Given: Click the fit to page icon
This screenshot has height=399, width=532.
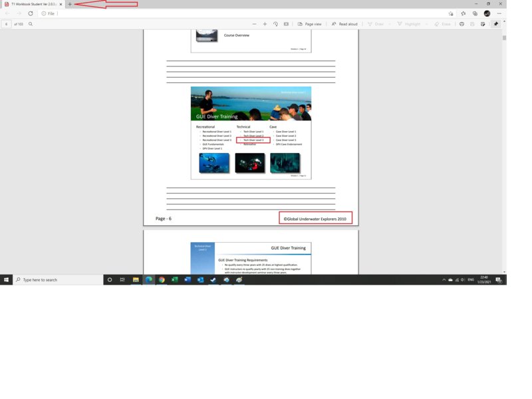Looking at the screenshot, I should point(286,24).
